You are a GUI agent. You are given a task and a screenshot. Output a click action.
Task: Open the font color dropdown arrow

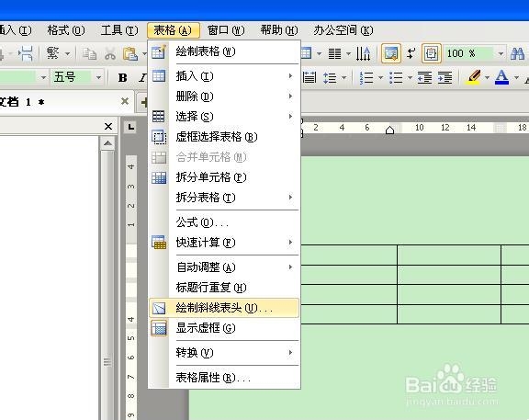[x=516, y=78]
